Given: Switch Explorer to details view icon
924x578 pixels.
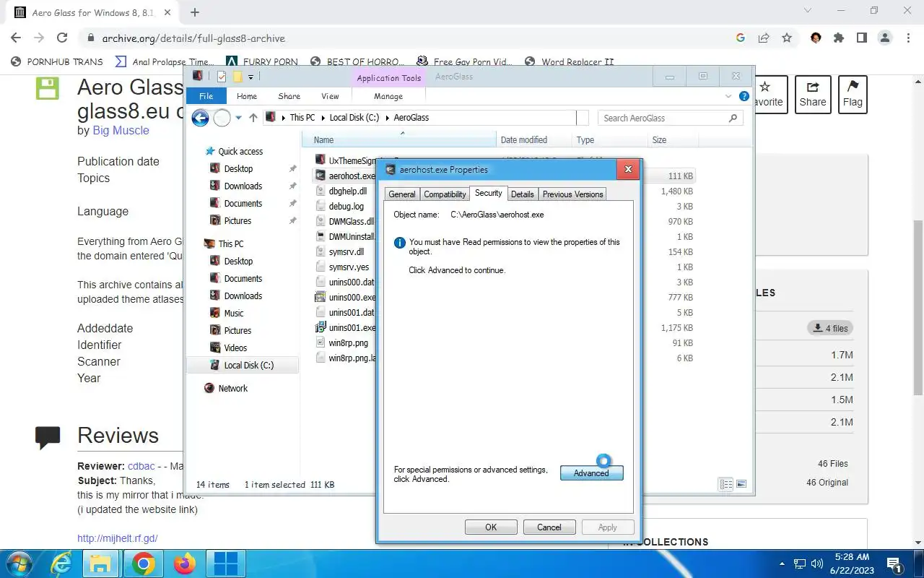Looking at the screenshot, I should coord(726,484).
